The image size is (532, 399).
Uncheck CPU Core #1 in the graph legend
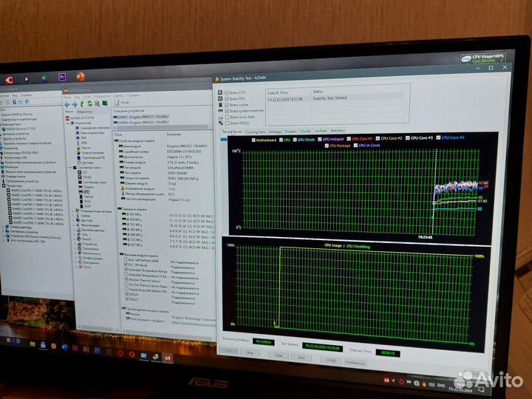349,139
